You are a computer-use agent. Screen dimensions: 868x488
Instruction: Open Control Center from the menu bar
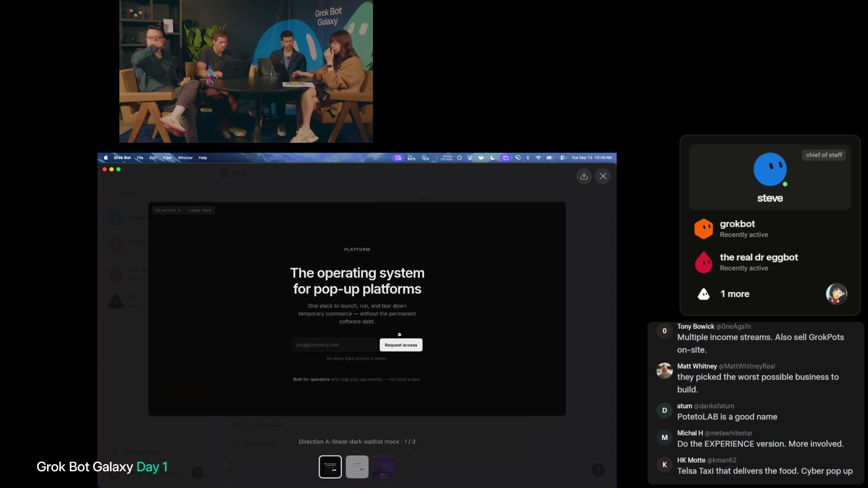tap(563, 158)
